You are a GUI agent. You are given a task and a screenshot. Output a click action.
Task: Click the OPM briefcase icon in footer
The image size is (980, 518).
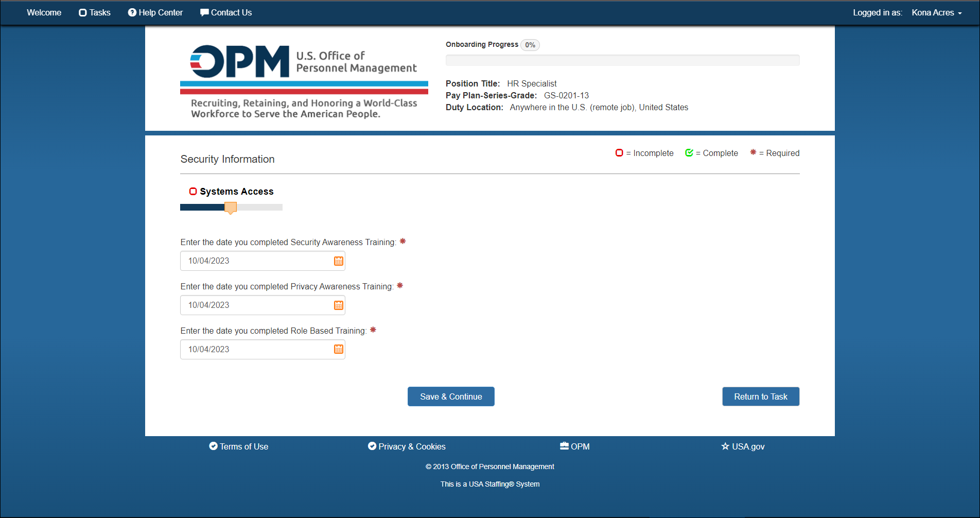(564, 446)
